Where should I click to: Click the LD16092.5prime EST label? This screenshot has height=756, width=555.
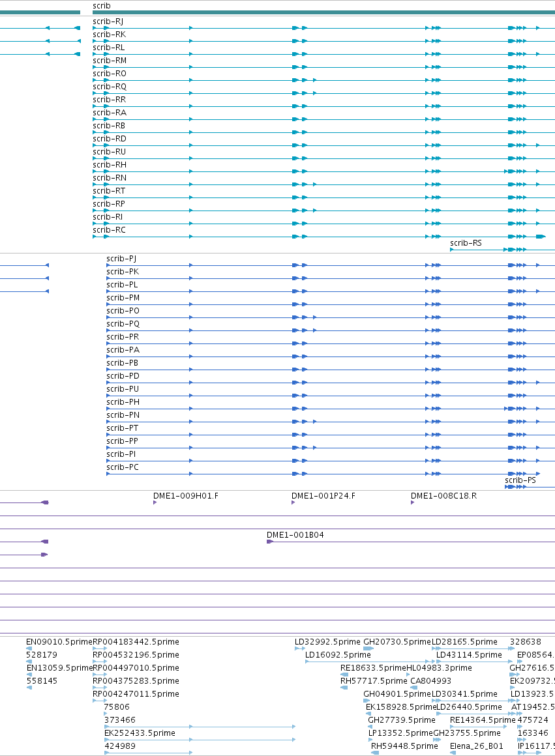338,655
